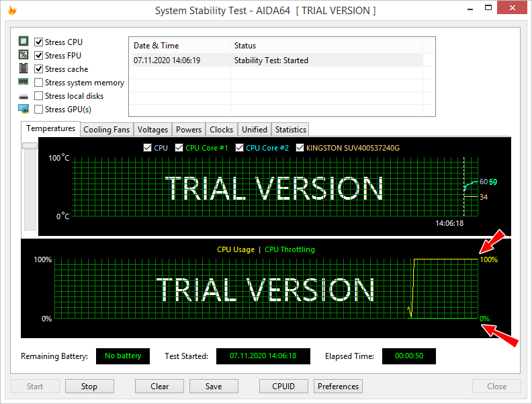This screenshot has width=532, height=404.
Task: Click the CPU Throttling legend label
Action: point(290,249)
